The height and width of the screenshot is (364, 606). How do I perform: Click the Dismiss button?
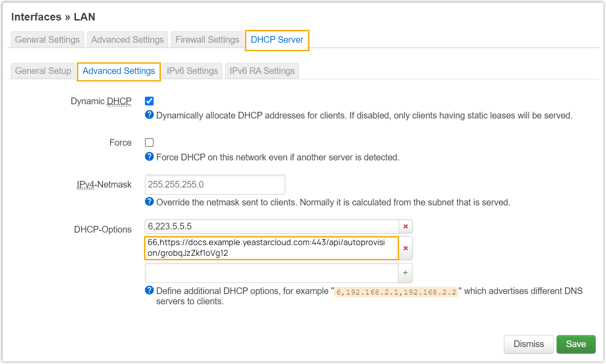528,344
